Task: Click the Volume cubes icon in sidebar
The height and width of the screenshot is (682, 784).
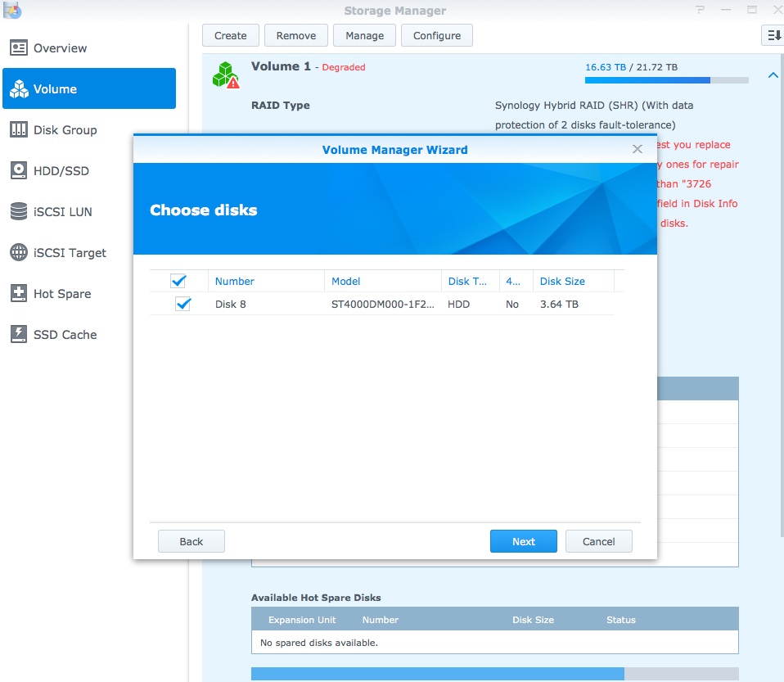Action: [19, 89]
